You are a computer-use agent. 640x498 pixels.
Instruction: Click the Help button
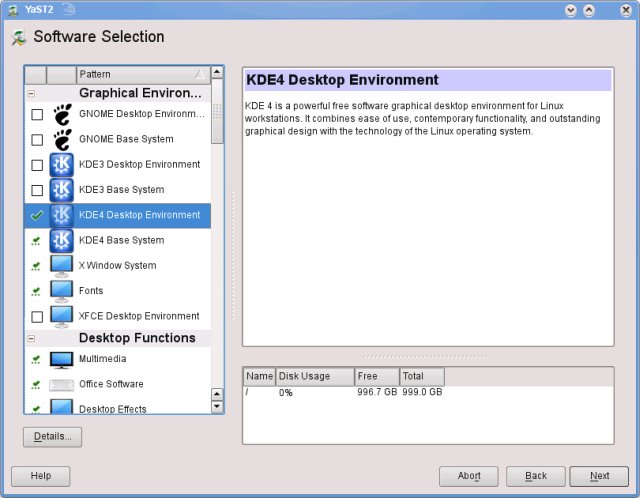pos(40,476)
